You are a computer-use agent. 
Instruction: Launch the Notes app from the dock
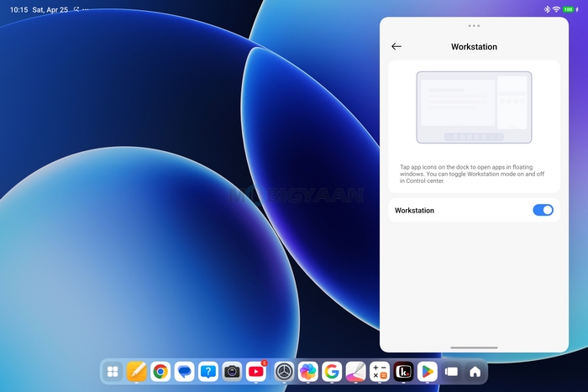click(136, 371)
